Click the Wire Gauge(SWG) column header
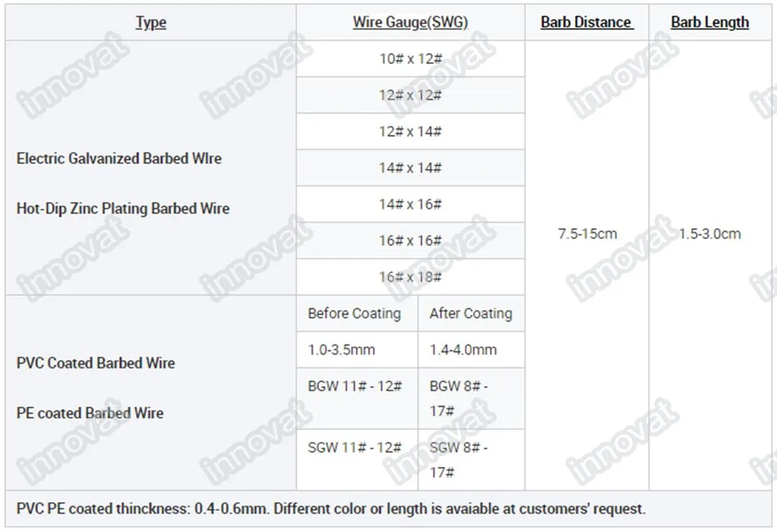Screen dimensions: 777x532 coord(410,23)
